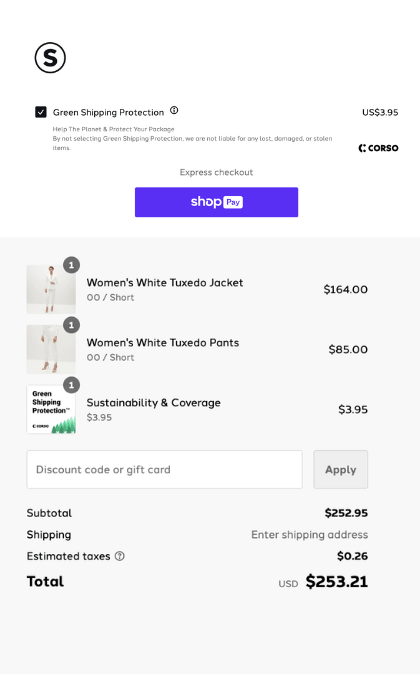This screenshot has height=695, width=420.
Task: Click quantity badge on Sustainability & Coverage
Action: click(x=71, y=385)
